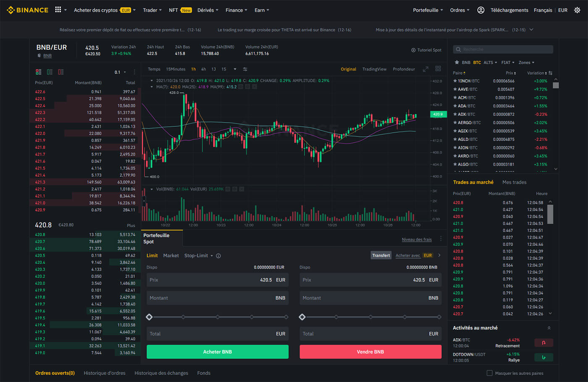The height and width of the screenshot is (382, 588).
Task: Open Niveau des frais link
Action: pyautogui.click(x=417, y=239)
